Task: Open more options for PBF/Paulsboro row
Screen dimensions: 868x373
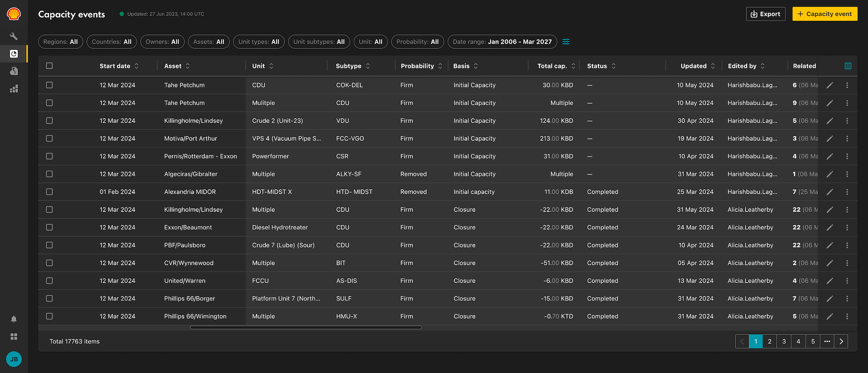Action: click(847, 245)
